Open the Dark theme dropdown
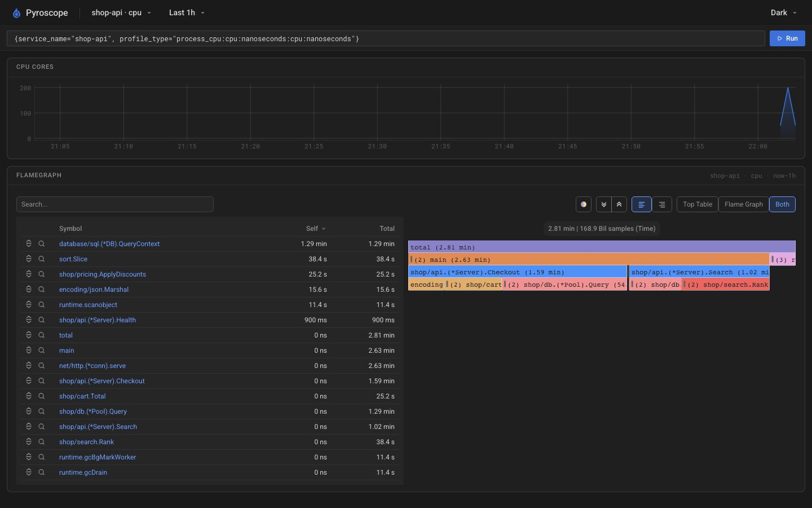Screen dimensions: 812x508 [784, 12]
